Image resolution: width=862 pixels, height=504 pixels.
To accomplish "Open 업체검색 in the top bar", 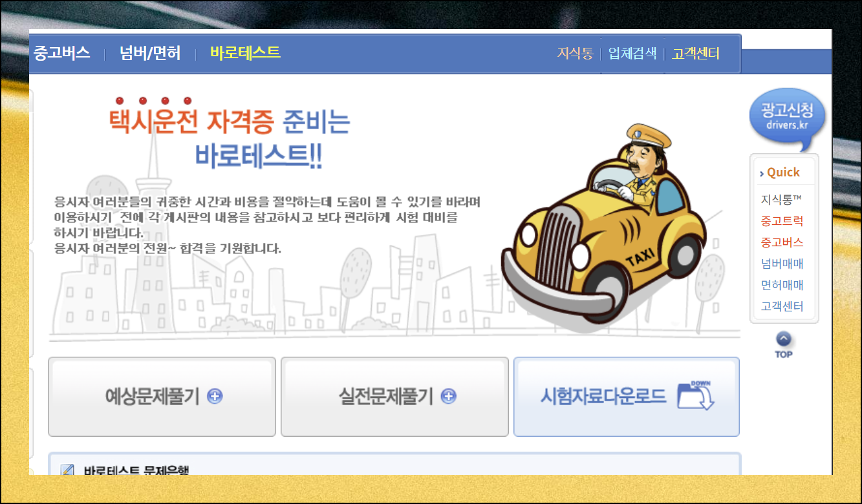I will click(x=632, y=54).
